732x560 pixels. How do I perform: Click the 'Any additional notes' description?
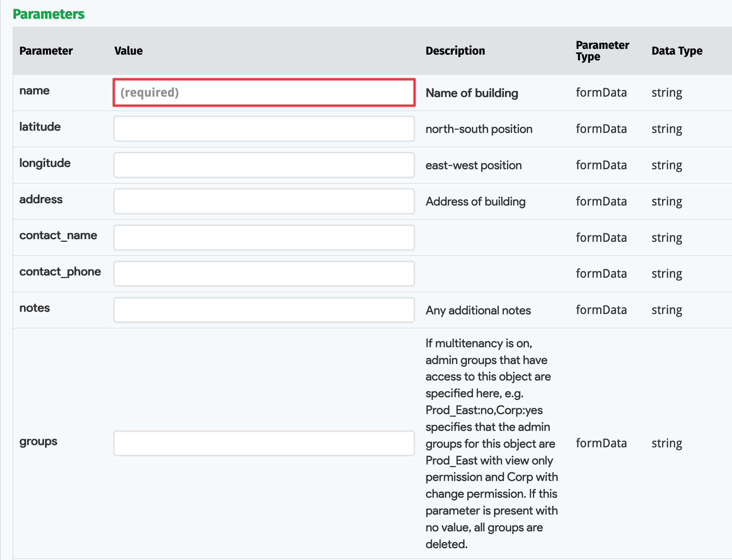[x=478, y=310]
